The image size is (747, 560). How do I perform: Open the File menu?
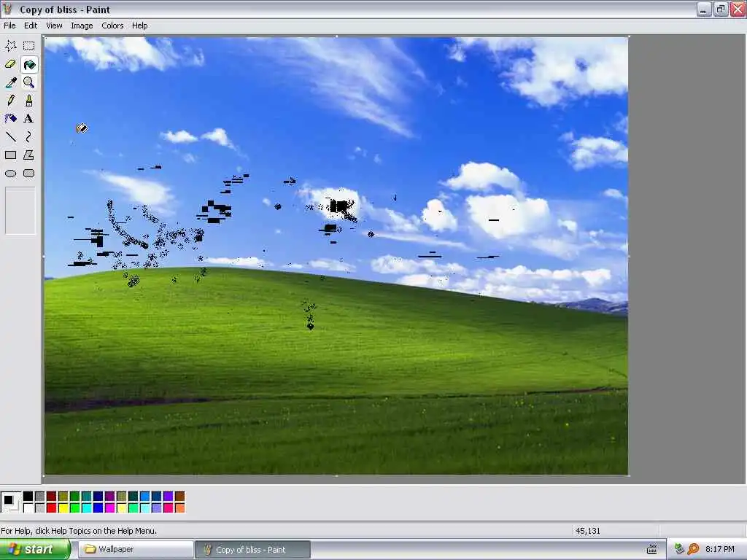pyautogui.click(x=9, y=26)
